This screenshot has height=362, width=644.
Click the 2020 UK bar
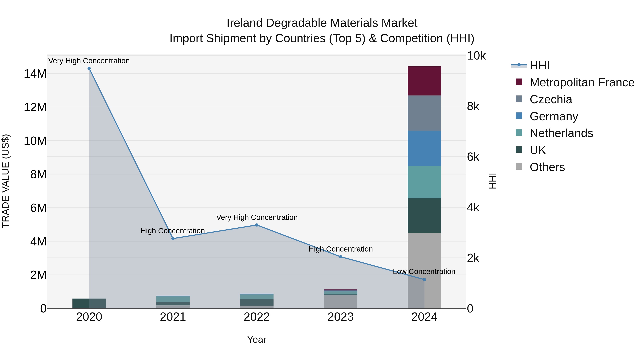click(89, 303)
